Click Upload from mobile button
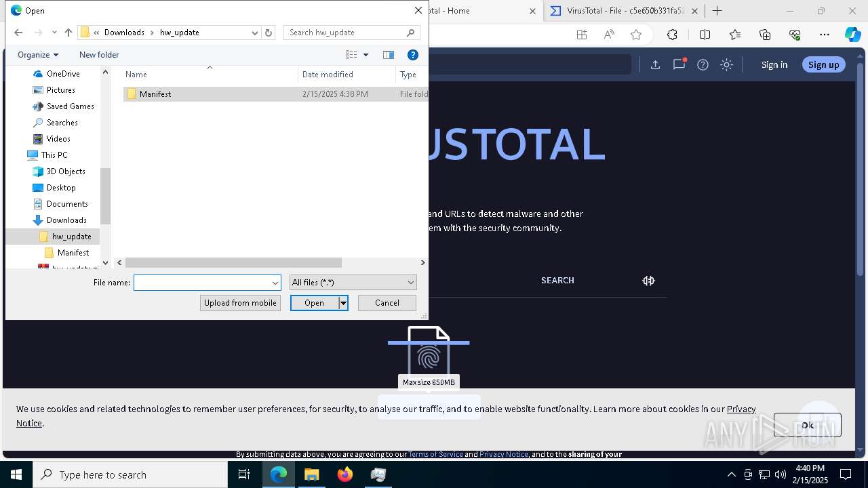Screen dimensions: 868x488 click(x=240, y=303)
